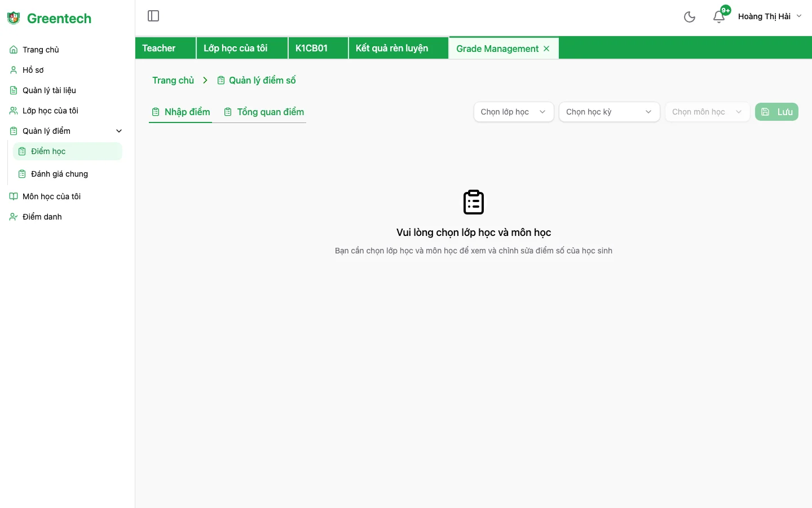Click the Hồ sơ profile icon
Viewport: 812px width, 508px height.
(14, 70)
